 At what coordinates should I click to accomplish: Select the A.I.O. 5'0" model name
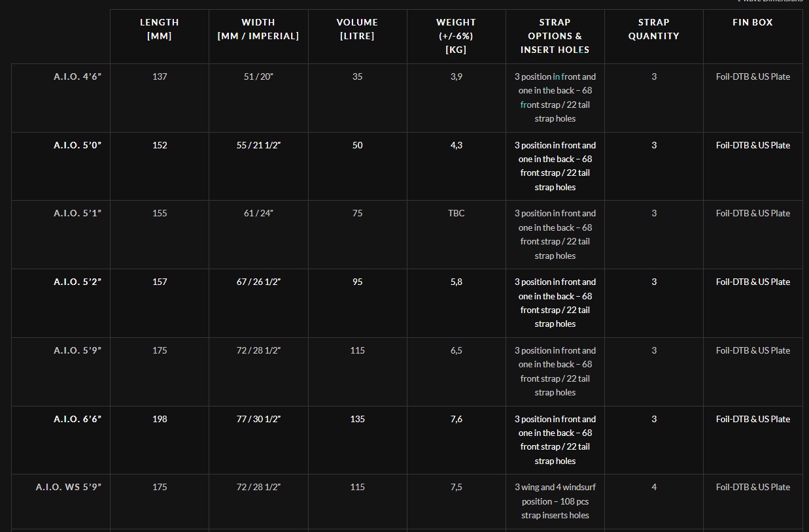[77, 145]
